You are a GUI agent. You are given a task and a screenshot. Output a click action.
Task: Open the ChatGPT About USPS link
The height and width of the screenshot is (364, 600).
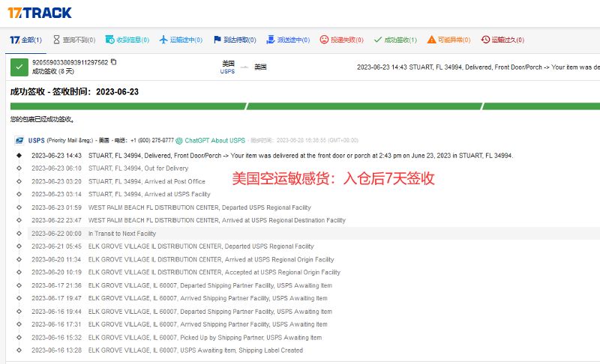pyautogui.click(x=215, y=141)
